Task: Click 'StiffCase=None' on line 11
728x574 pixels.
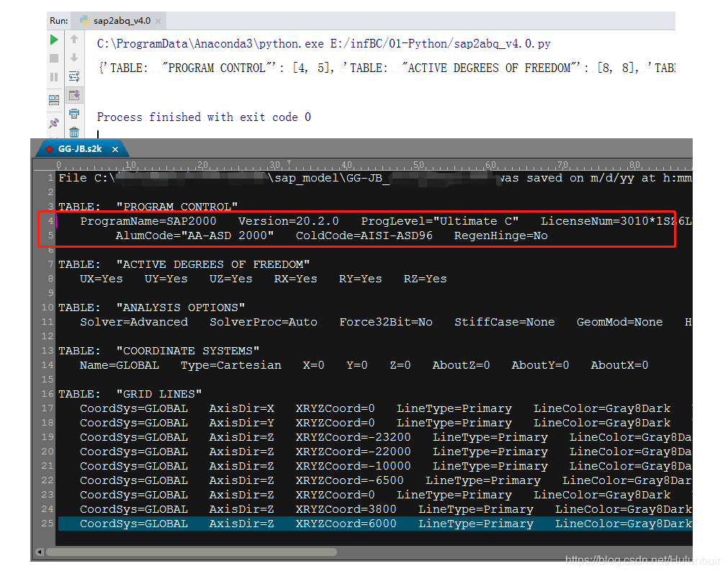Action: 505,322
